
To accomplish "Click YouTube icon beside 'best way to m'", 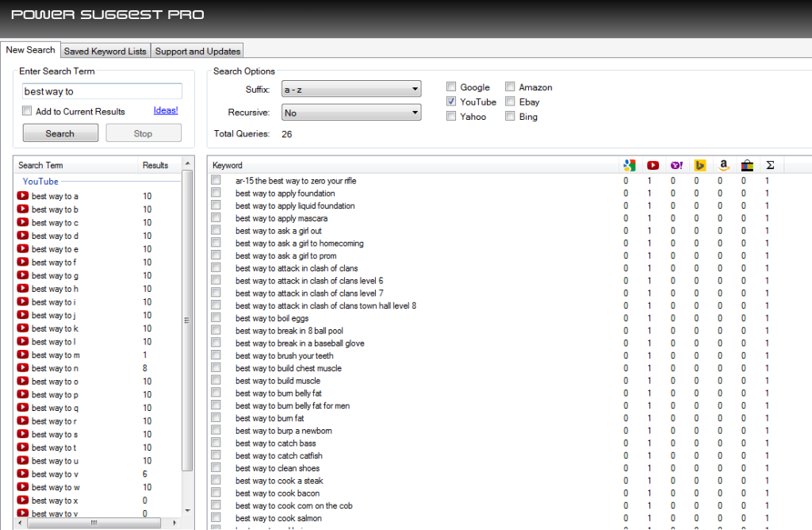I will 23,355.
